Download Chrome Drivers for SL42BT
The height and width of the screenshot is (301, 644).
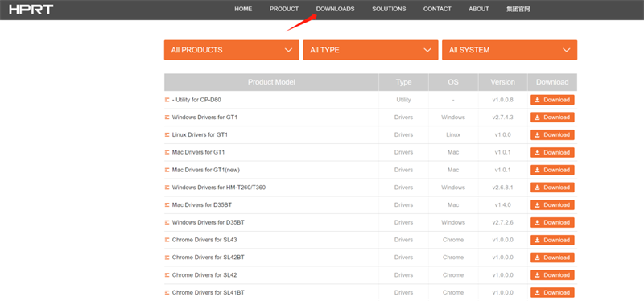point(552,258)
